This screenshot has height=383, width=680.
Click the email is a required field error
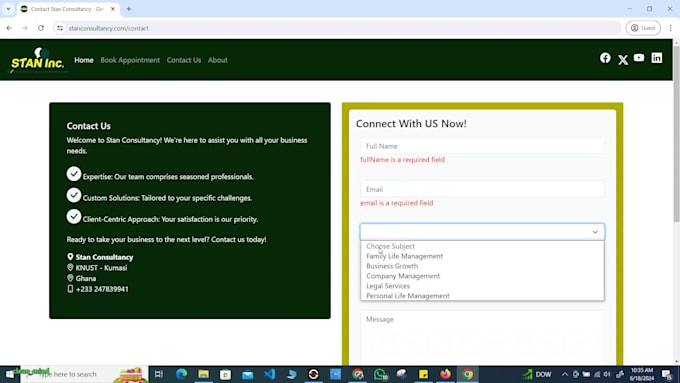pyautogui.click(x=396, y=203)
